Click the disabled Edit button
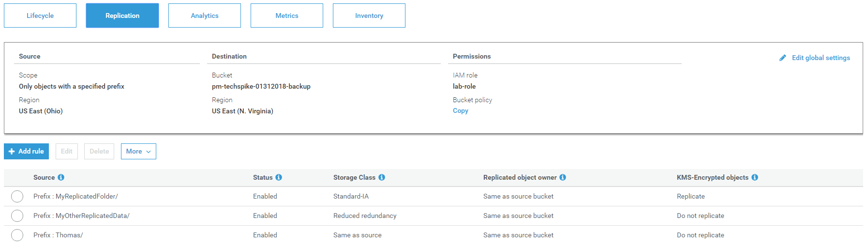 coord(67,151)
